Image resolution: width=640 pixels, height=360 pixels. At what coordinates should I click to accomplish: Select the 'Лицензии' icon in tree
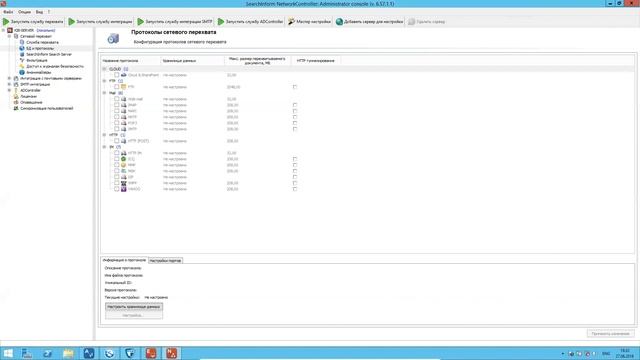pyautogui.click(x=16, y=96)
